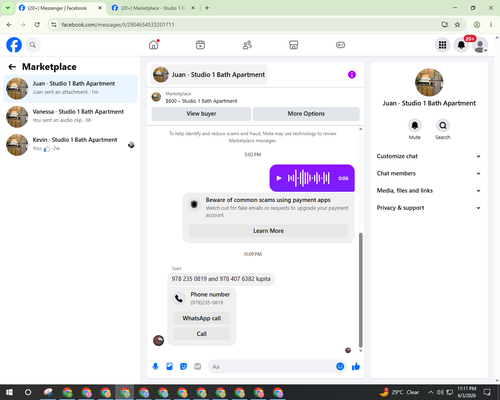
Task: Click the phone icon in the Phone number card
Action: click(179, 298)
